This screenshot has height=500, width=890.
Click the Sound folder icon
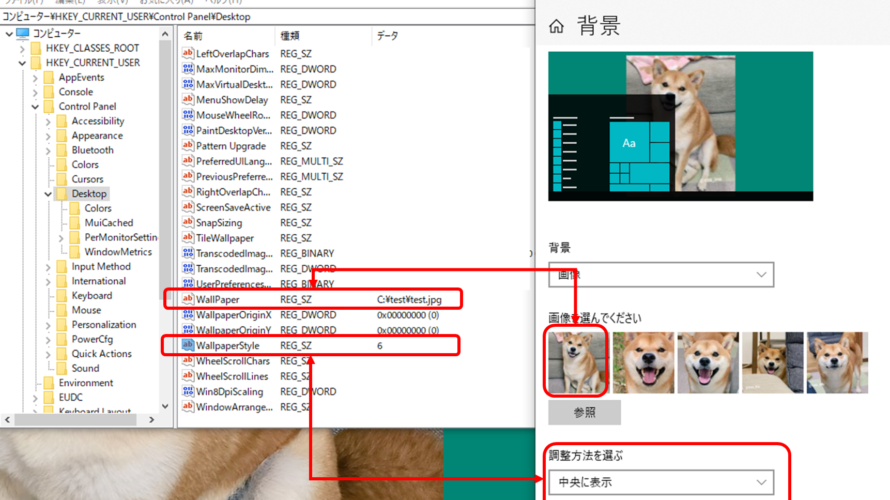pyautogui.click(x=62, y=368)
